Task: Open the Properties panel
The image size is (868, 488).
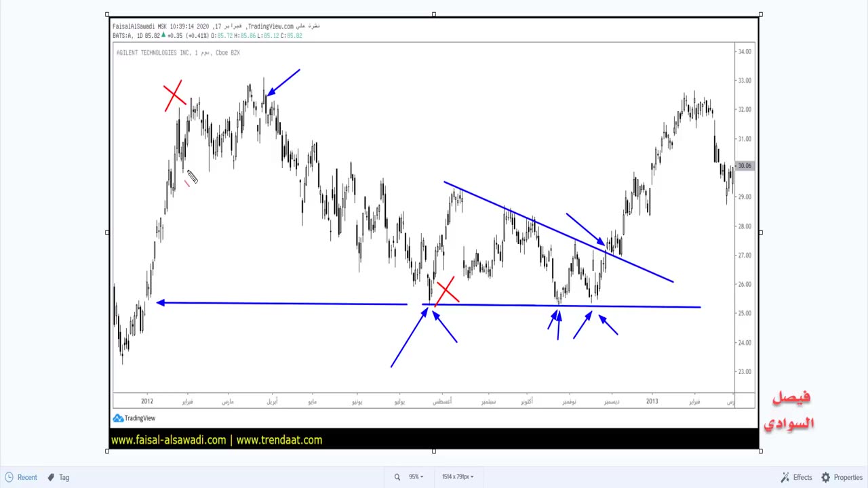Action: click(842, 477)
